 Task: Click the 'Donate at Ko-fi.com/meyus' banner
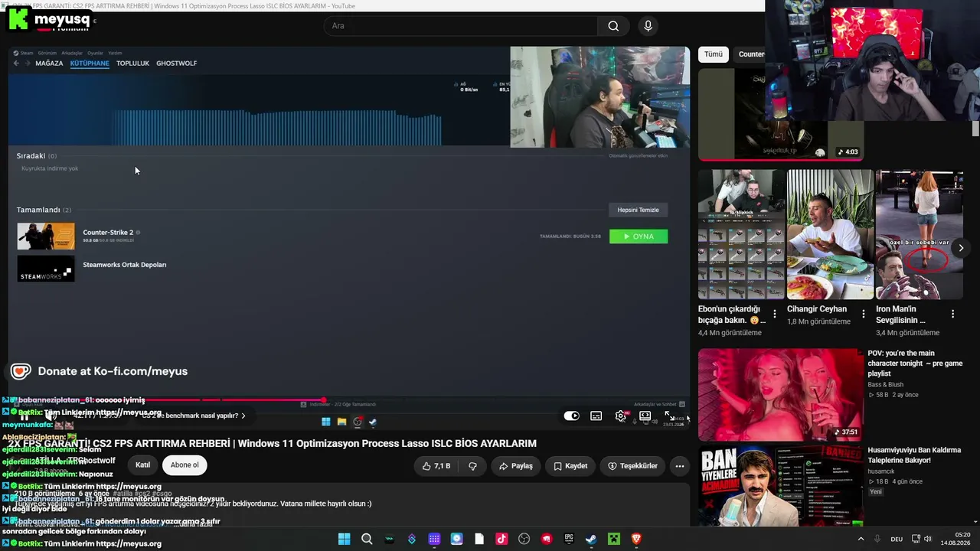pos(100,371)
